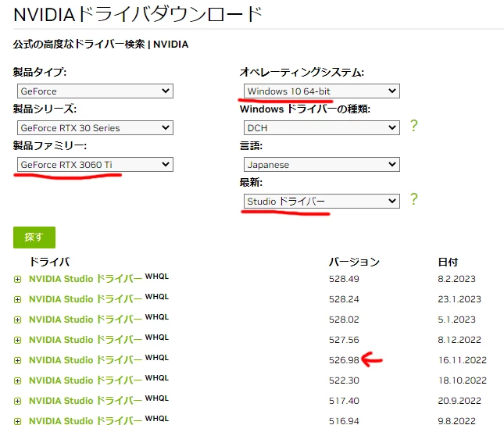Click the オペレーティングシステム: label
504x425 pixels.
point(302,72)
